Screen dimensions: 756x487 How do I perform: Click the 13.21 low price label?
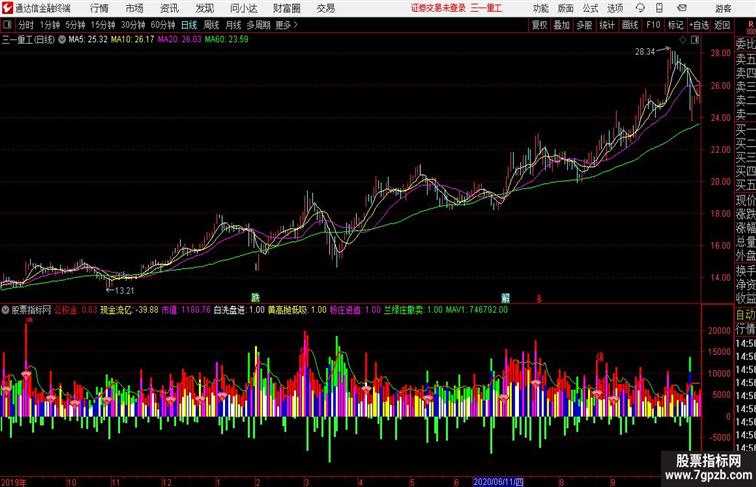(124, 291)
